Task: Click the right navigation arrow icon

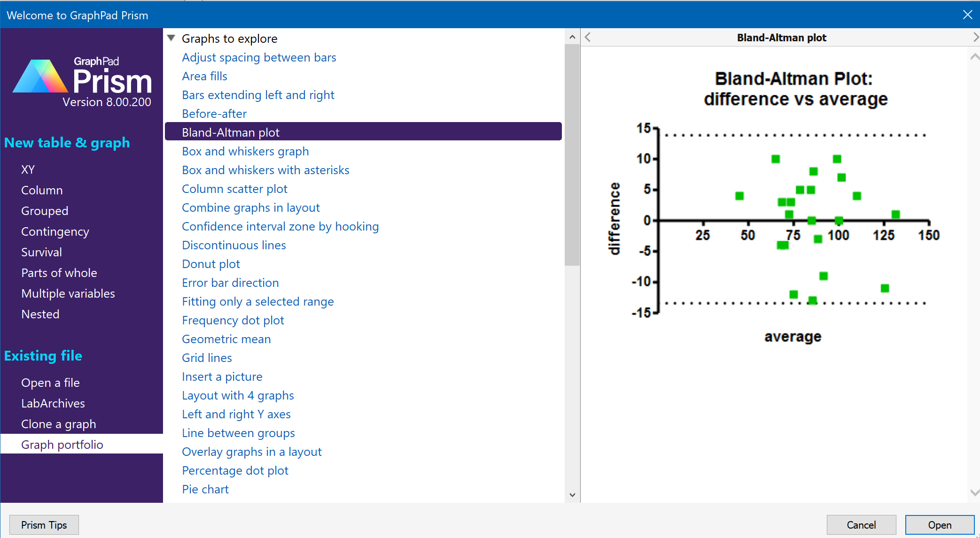Action: click(x=973, y=37)
